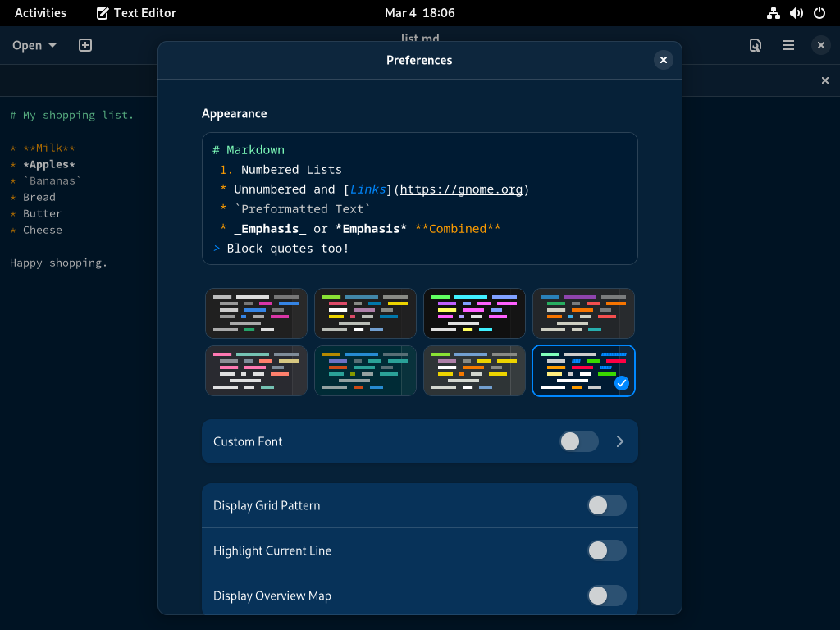Open the new document tab icon
Image resolution: width=840 pixels, height=630 pixels.
[85, 46]
